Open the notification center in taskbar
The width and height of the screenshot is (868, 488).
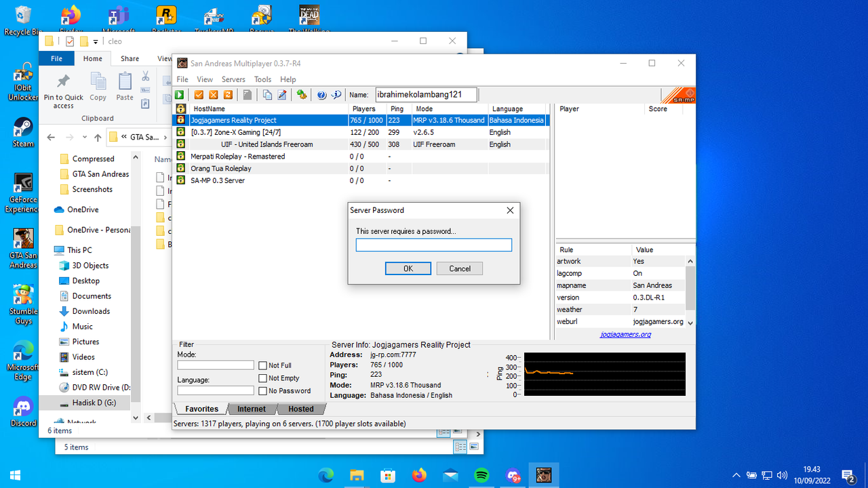click(x=848, y=475)
